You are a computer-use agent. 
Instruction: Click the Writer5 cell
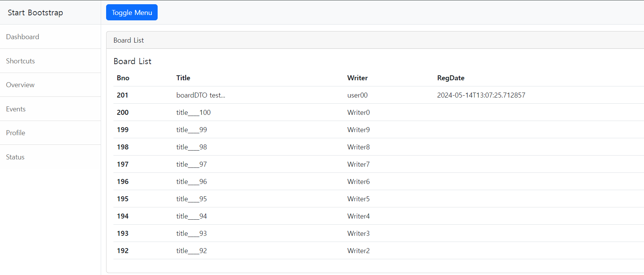point(359,199)
